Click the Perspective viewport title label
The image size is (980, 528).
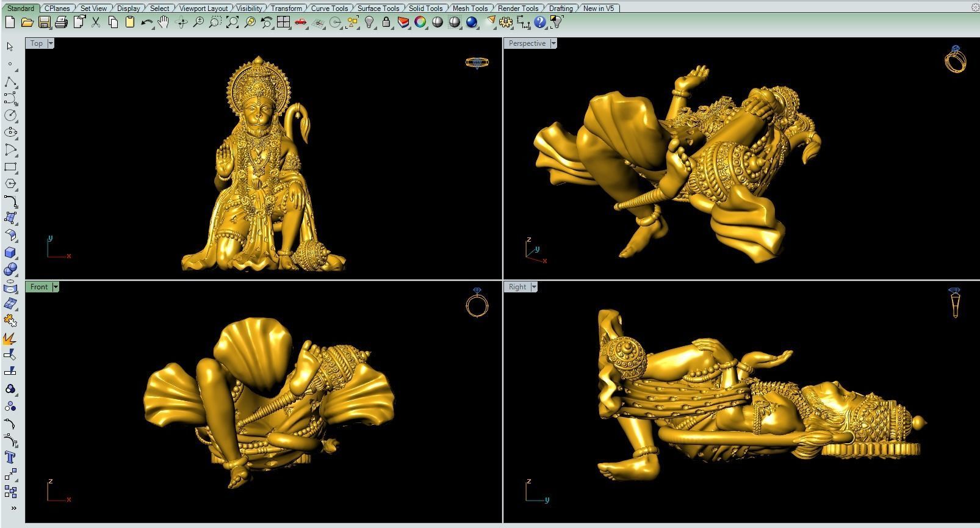coord(527,43)
